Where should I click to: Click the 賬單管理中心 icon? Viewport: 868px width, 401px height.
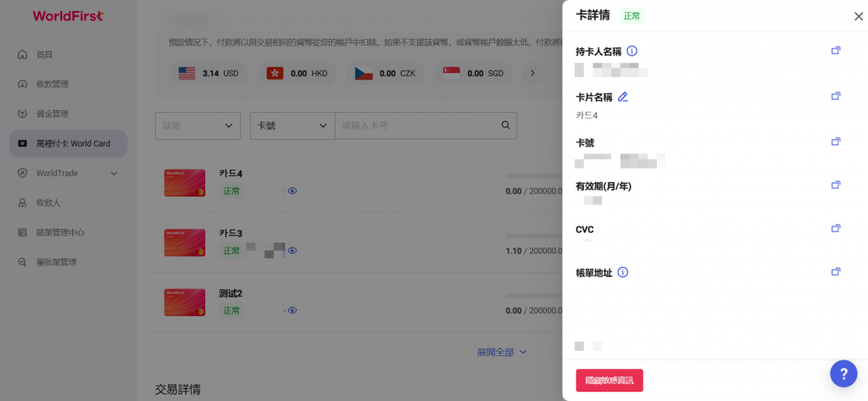point(23,232)
